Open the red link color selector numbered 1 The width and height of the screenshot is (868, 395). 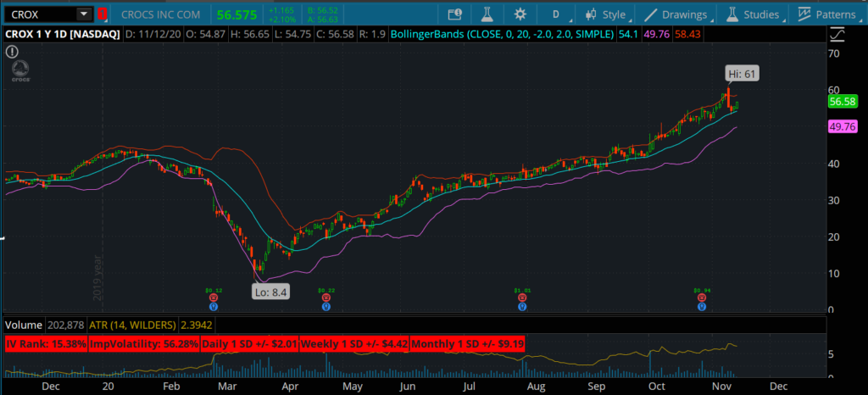coord(102,14)
